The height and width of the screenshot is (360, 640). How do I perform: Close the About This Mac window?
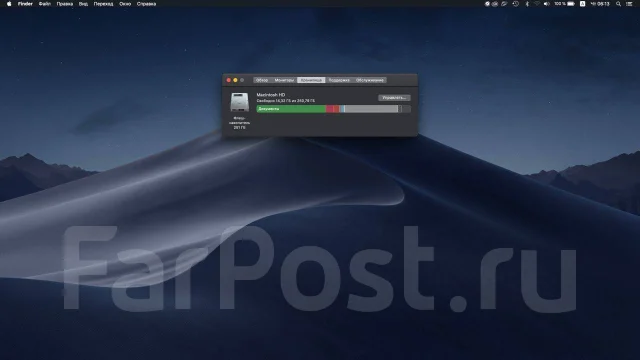229,80
